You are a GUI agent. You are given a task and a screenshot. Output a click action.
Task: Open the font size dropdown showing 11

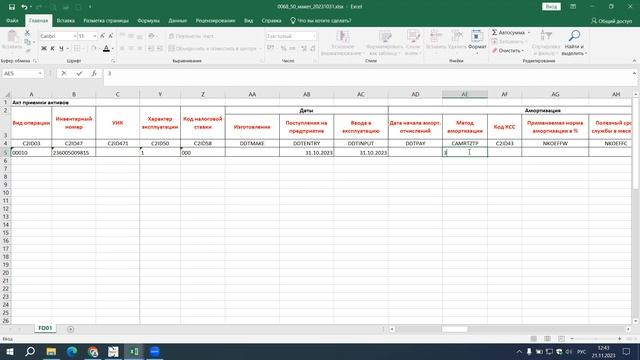[x=95, y=36]
